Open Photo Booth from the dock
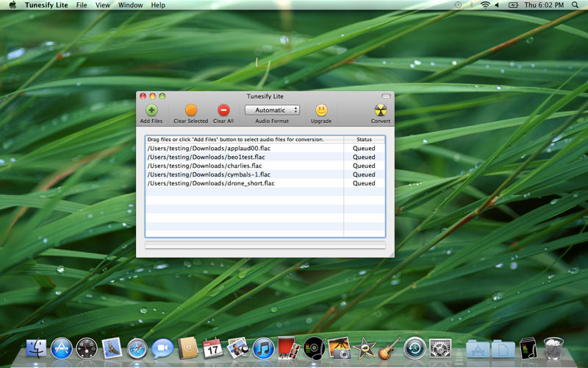This screenshot has height=368, width=588. coord(288,348)
